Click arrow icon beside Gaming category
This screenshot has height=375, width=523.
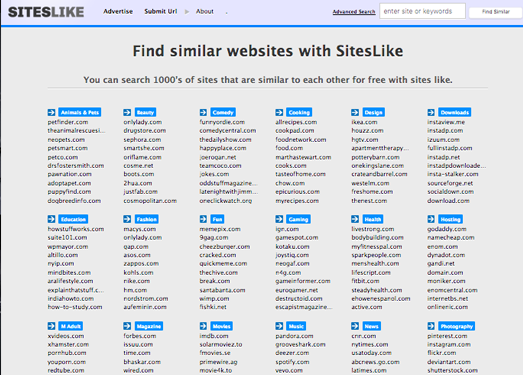(279, 219)
